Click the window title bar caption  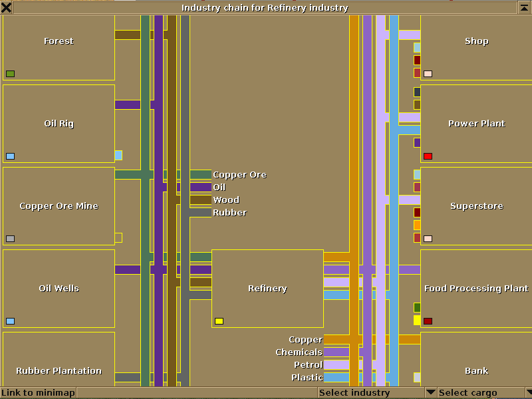(x=265, y=7)
